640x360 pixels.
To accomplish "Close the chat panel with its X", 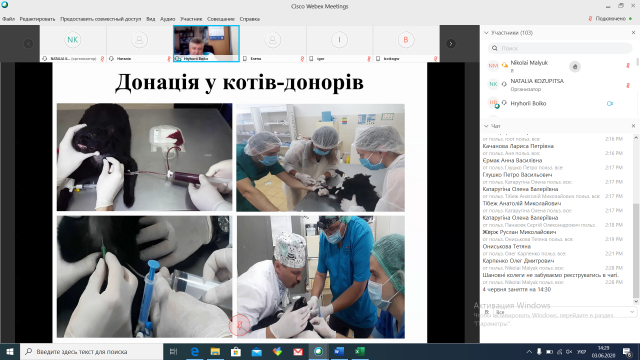I will 633,126.
